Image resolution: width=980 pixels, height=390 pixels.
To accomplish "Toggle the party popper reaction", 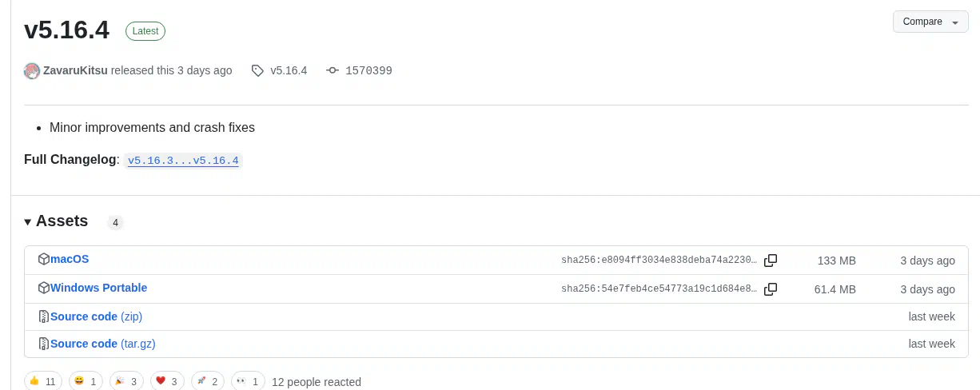I will 126,381.
